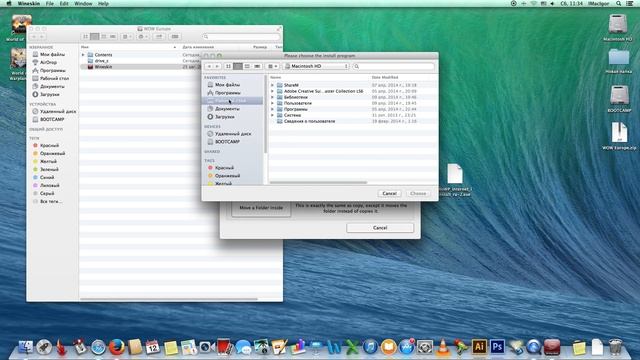Open Spotlight search in menu bar
Viewport: 640px width, 360px height.
[619, 3]
